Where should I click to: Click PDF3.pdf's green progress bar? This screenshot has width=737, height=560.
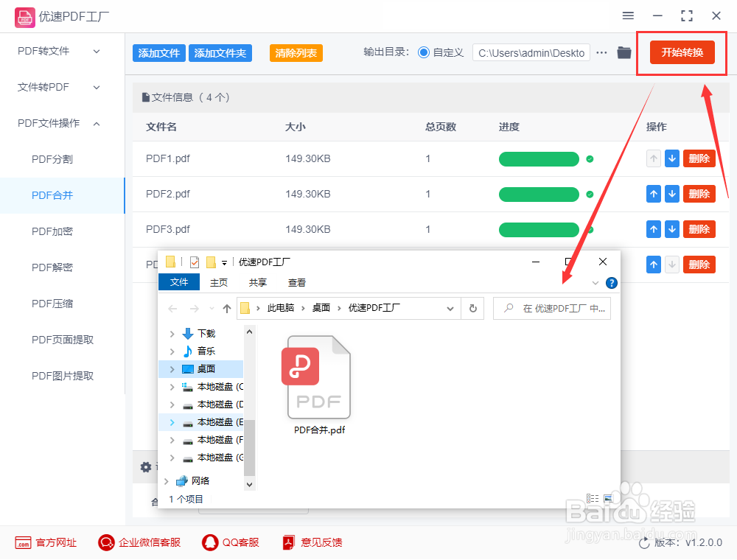click(539, 229)
